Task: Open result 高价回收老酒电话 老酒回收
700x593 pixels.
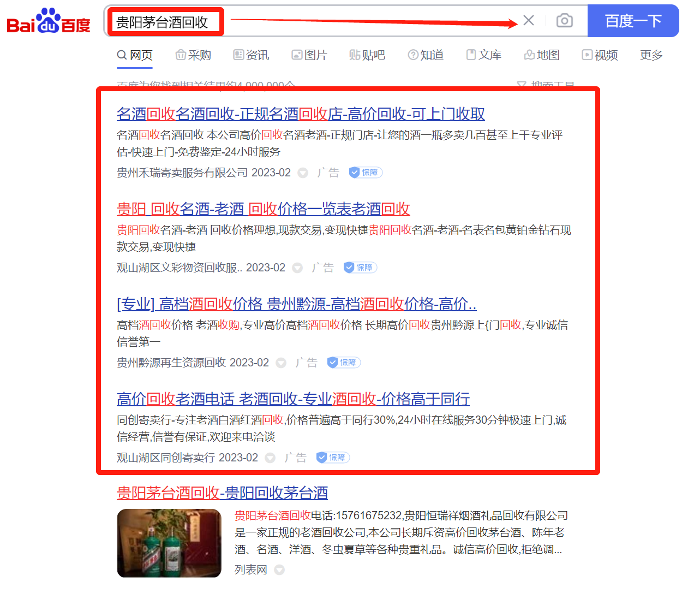Action: point(293,399)
